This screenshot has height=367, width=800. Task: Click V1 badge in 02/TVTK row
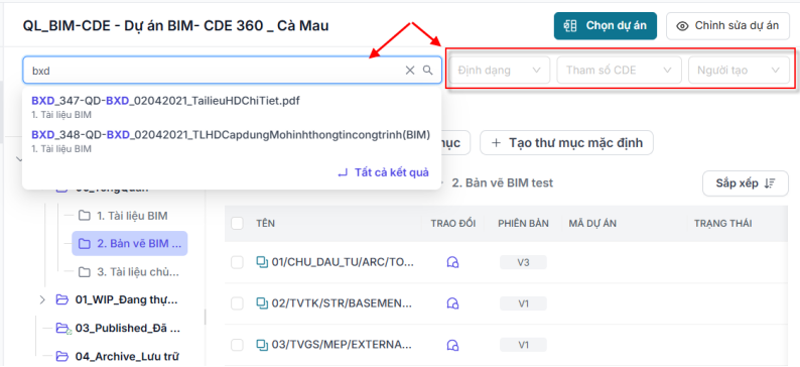click(523, 304)
